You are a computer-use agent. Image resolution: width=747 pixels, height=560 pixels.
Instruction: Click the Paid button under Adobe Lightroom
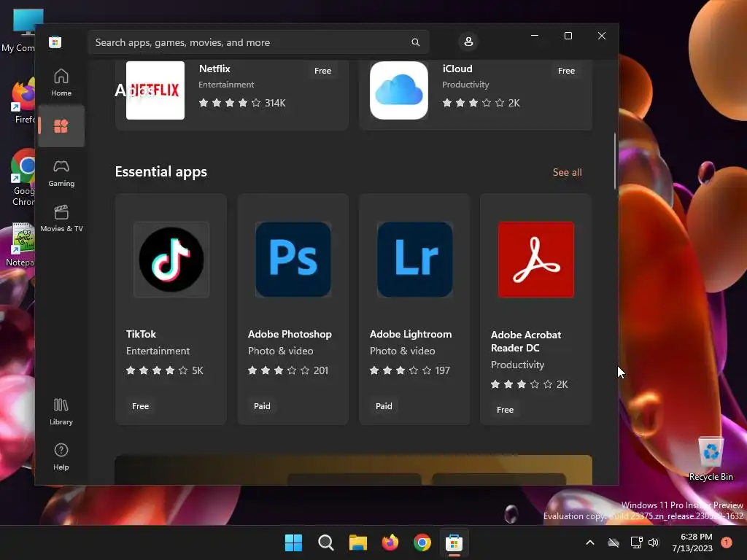tap(384, 406)
